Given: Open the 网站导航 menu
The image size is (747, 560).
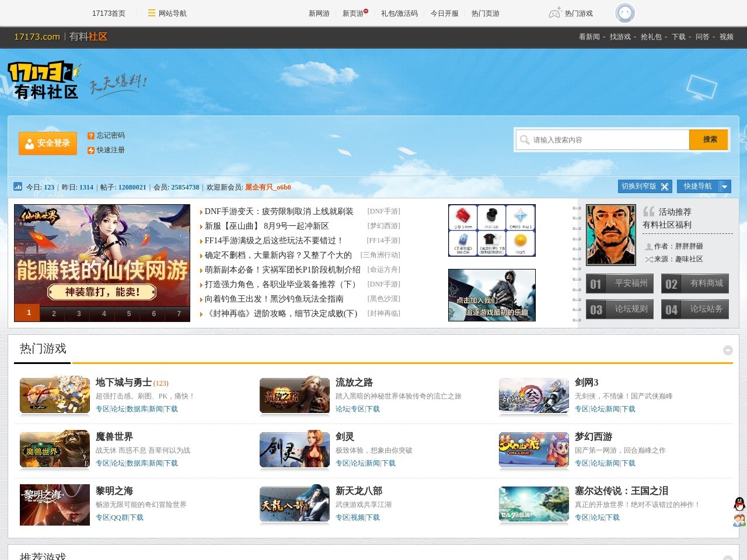Looking at the screenshot, I should (167, 13).
